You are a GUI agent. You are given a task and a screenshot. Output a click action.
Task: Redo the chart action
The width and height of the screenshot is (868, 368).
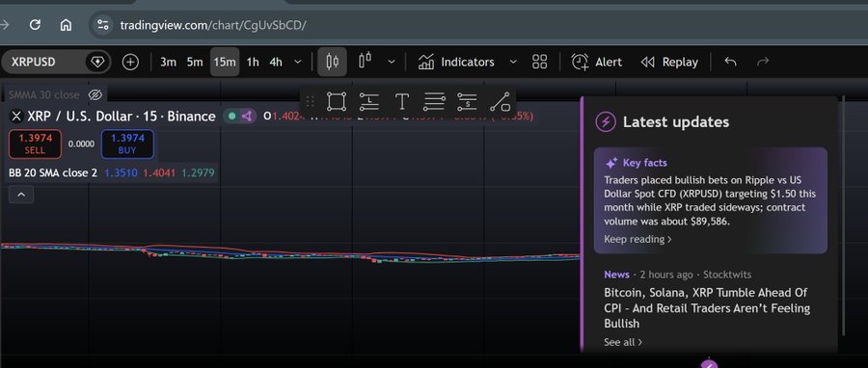tap(763, 62)
